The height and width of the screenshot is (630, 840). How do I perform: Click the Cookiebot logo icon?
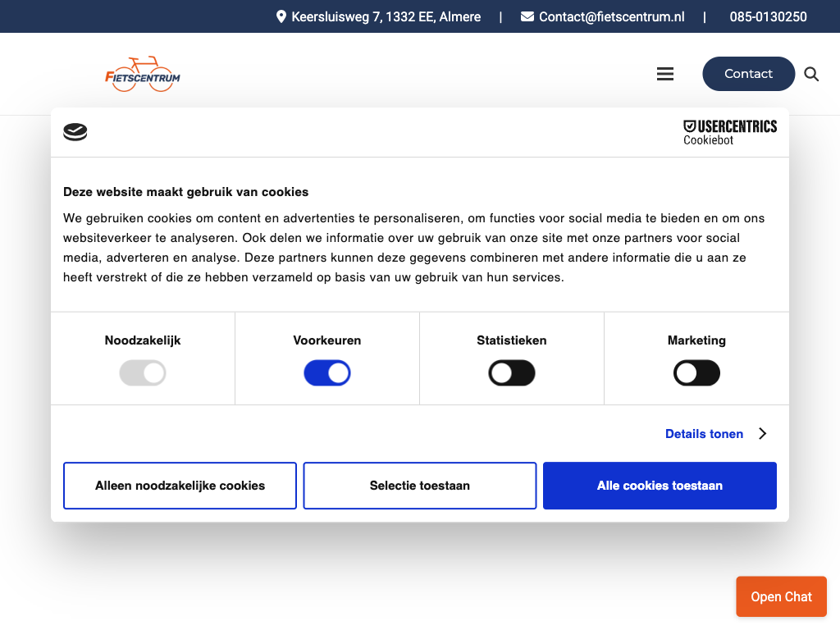click(75, 132)
